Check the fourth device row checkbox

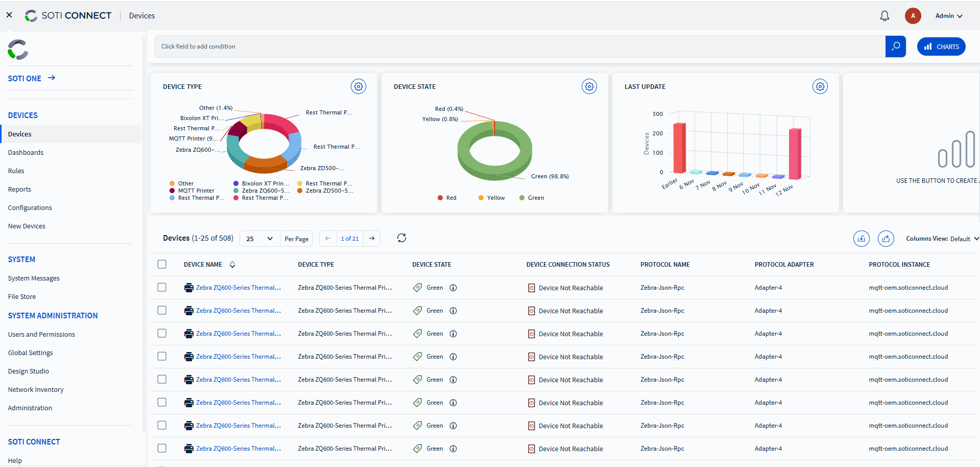pos(162,356)
